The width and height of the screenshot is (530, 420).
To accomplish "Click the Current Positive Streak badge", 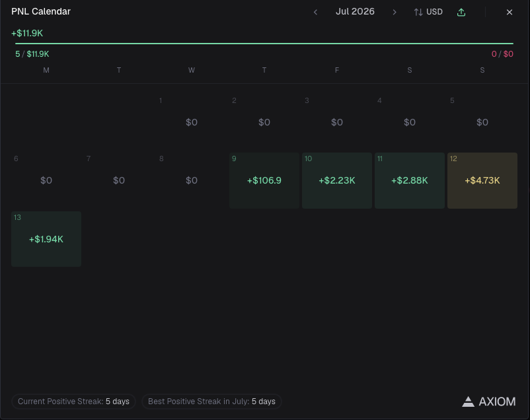I will click(x=74, y=402).
